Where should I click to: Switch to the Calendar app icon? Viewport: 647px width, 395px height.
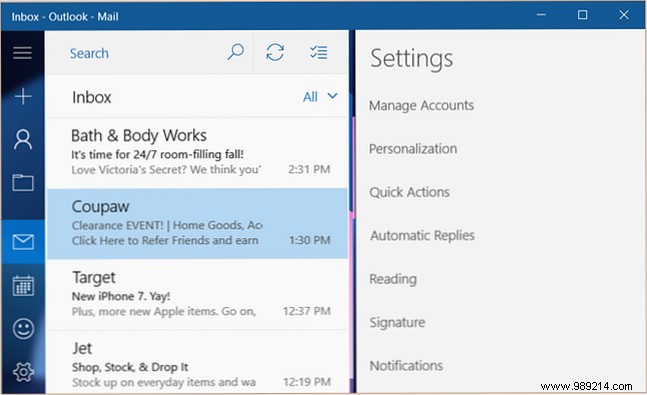tap(23, 286)
